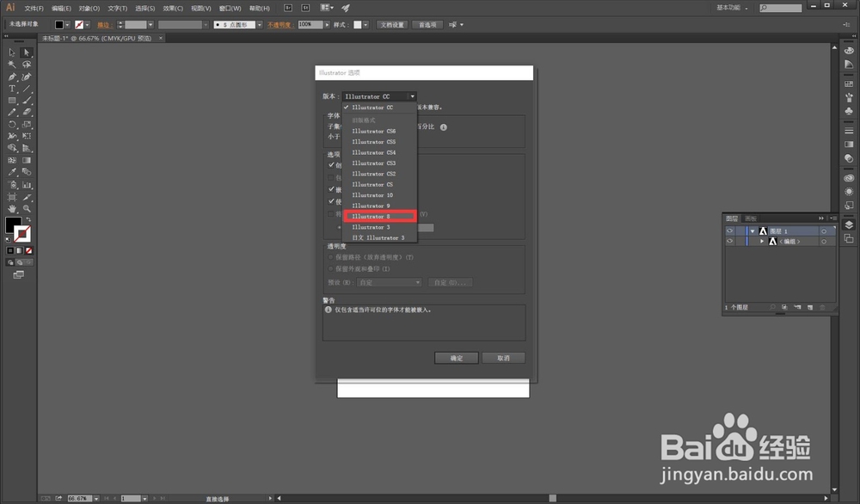This screenshot has width=860, height=504.
Task: Select the Rectangle tool
Action: (x=12, y=101)
